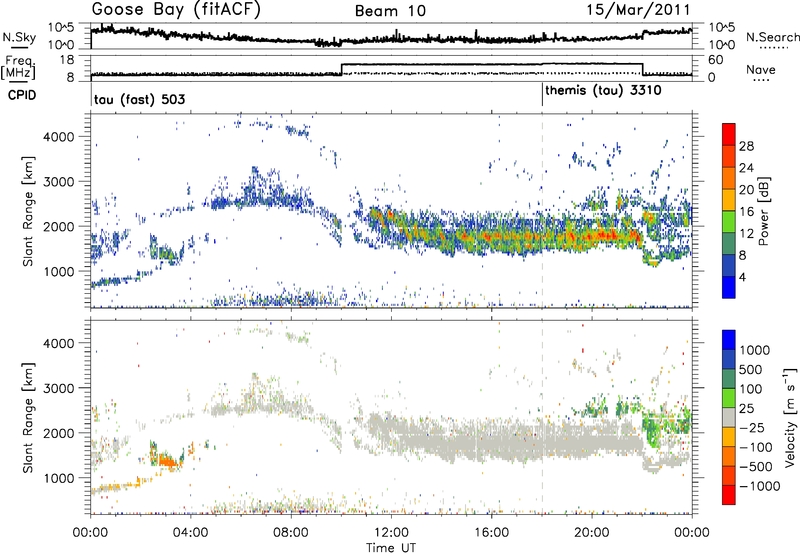Viewport: 800px width, 554px height.
Task: Click the frequency step-up in the frequency trace
Action: click(341, 69)
